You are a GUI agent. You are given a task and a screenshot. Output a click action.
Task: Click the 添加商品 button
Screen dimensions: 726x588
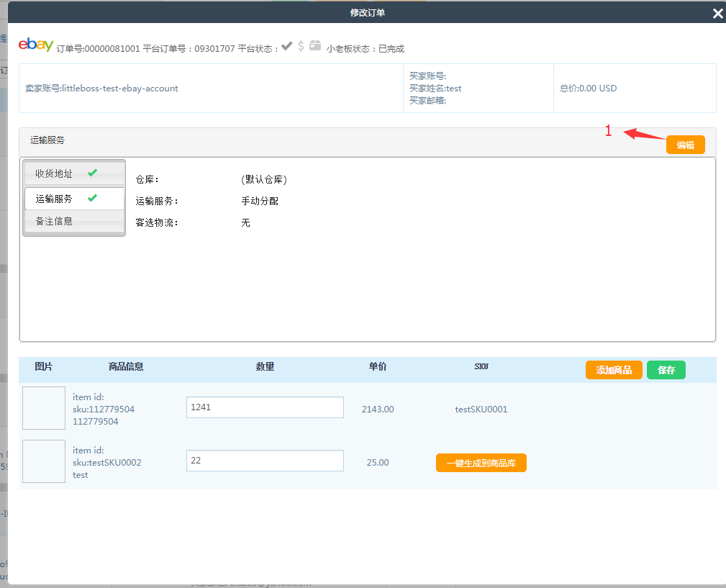[x=614, y=370]
